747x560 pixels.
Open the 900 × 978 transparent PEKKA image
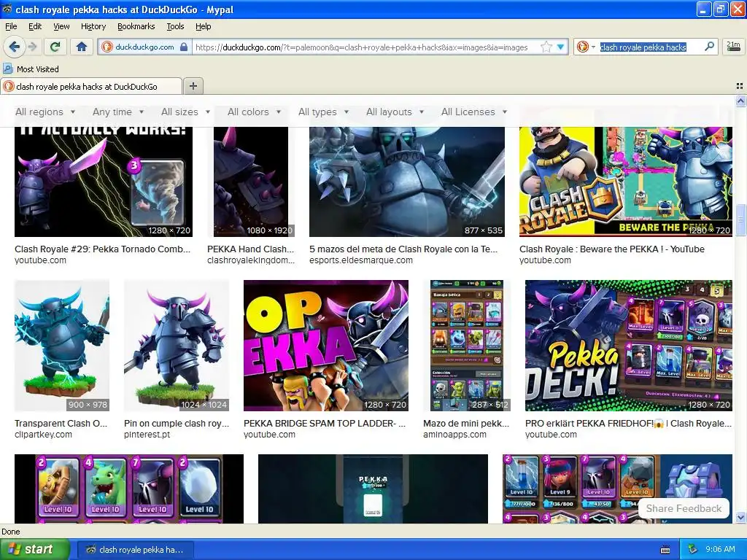point(62,345)
